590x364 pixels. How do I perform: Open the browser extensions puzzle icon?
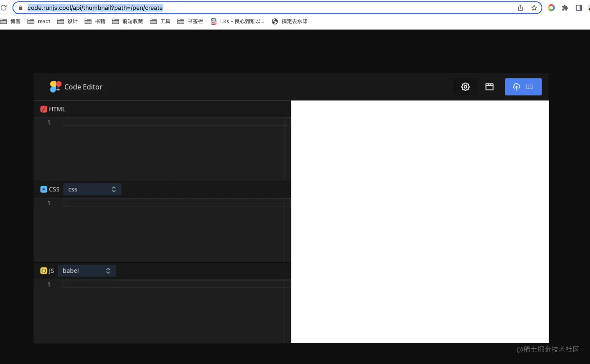tap(565, 8)
